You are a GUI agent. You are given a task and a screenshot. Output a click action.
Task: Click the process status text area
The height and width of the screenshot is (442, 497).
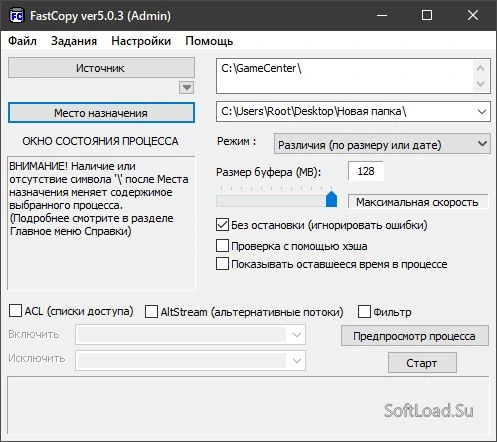[x=101, y=223]
